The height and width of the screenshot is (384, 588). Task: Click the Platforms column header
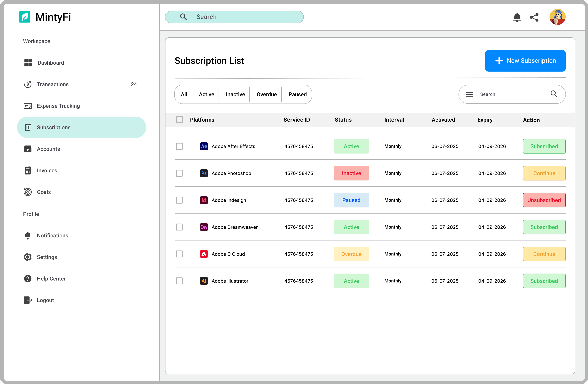(202, 120)
